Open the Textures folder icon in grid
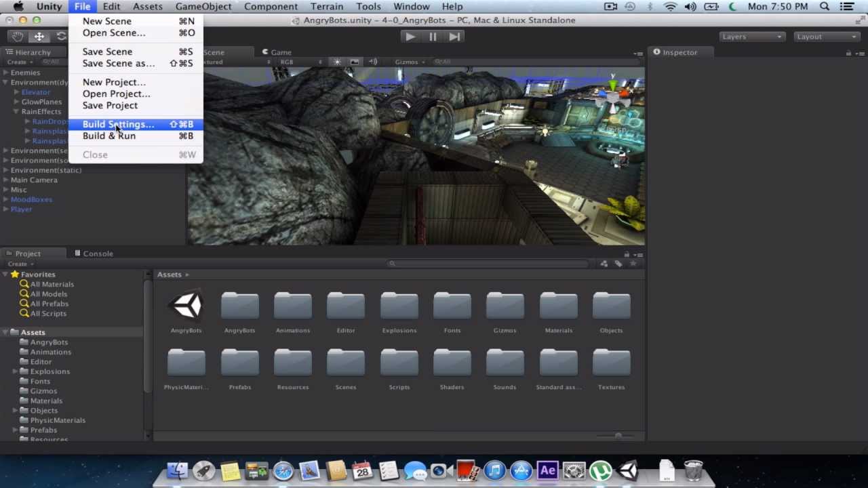This screenshot has width=868, height=488. point(612,363)
